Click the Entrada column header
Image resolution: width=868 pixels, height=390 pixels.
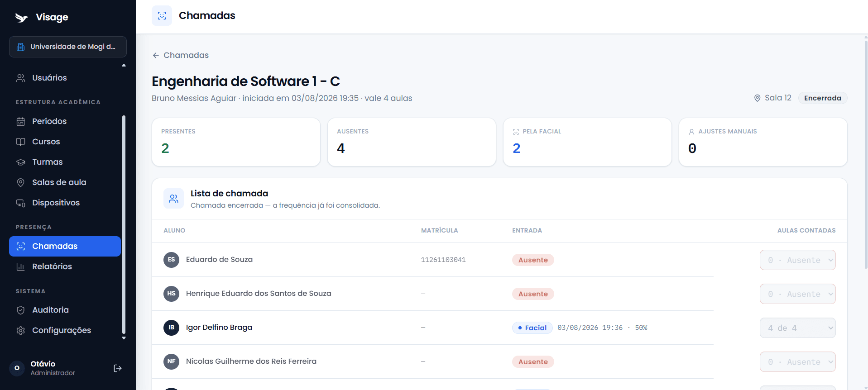click(527, 231)
